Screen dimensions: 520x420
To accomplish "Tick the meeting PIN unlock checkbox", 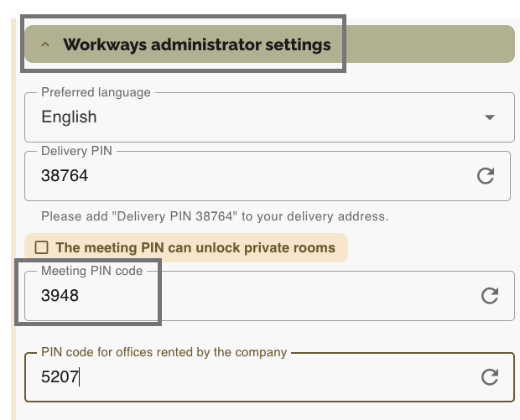I will point(39,247).
